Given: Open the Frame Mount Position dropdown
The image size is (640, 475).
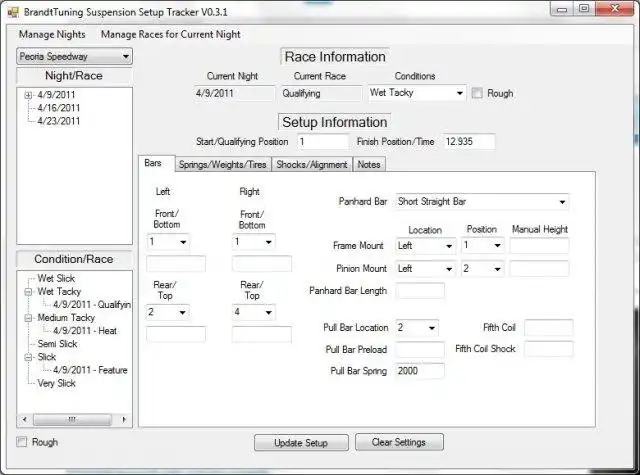Looking at the screenshot, I should pos(482,246).
